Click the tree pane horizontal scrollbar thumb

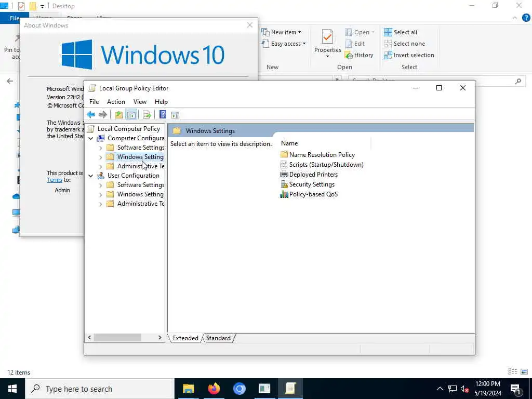coord(117,338)
